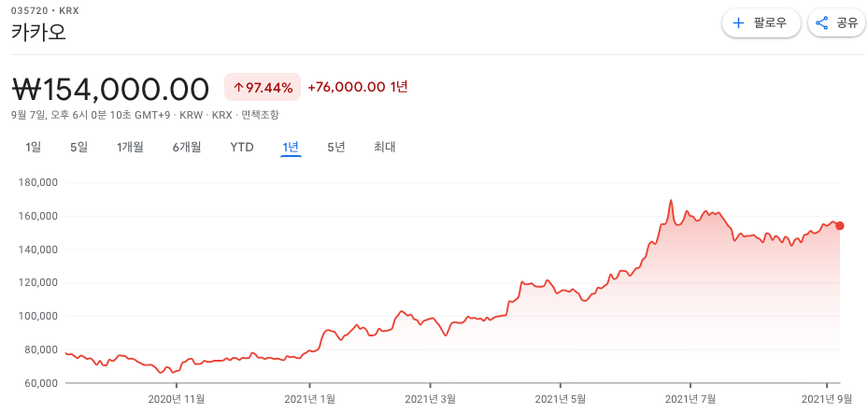The width and height of the screenshot is (868, 414).
Task: View five-year chart via 5년 tab
Action: point(336,148)
